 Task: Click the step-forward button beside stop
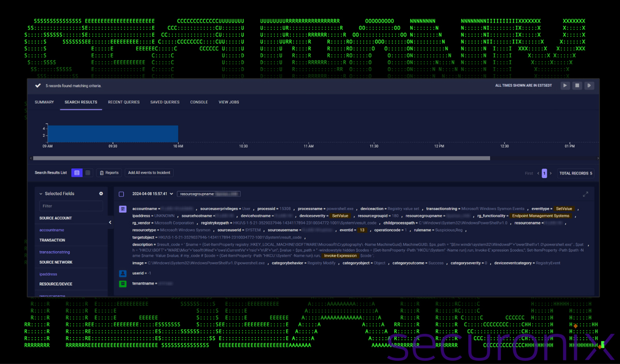click(588, 86)
